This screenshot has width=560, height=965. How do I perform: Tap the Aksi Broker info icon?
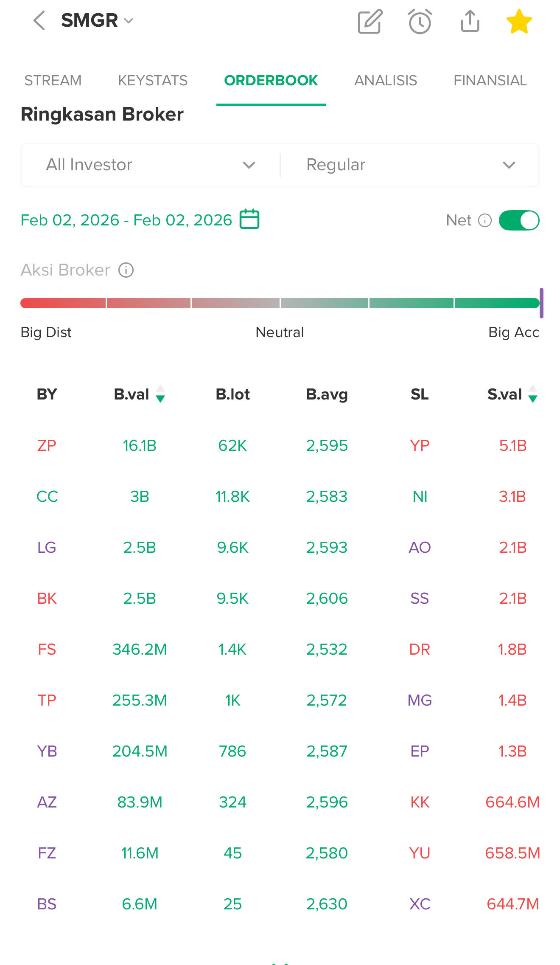[x=126, y=270]
